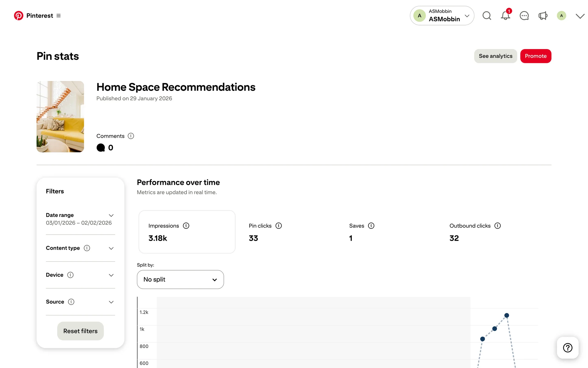Open the pin thumbnail image
Viewport: 588px width, 368px height.
point(60,117)
